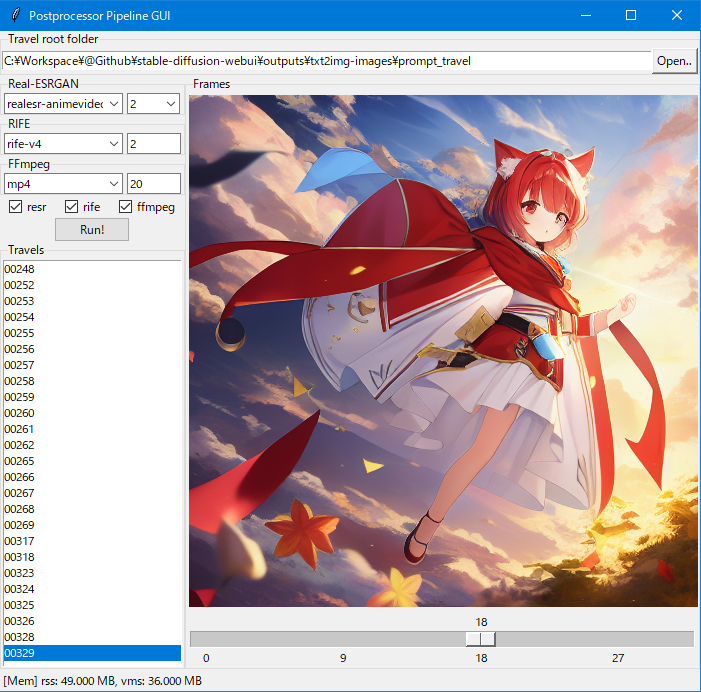
Task: Expand the Real-ESRGAN scale factor dropdown
Action: pos(153,104)
